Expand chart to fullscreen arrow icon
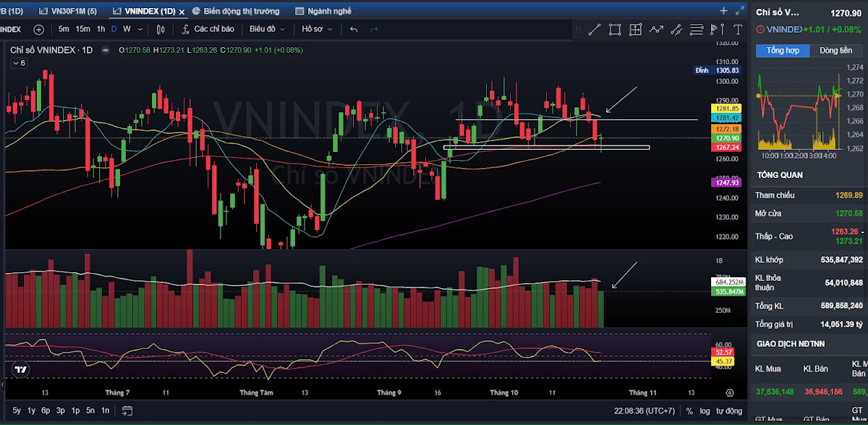This screenshot has height=425, width=868. [x=739, y=11]
